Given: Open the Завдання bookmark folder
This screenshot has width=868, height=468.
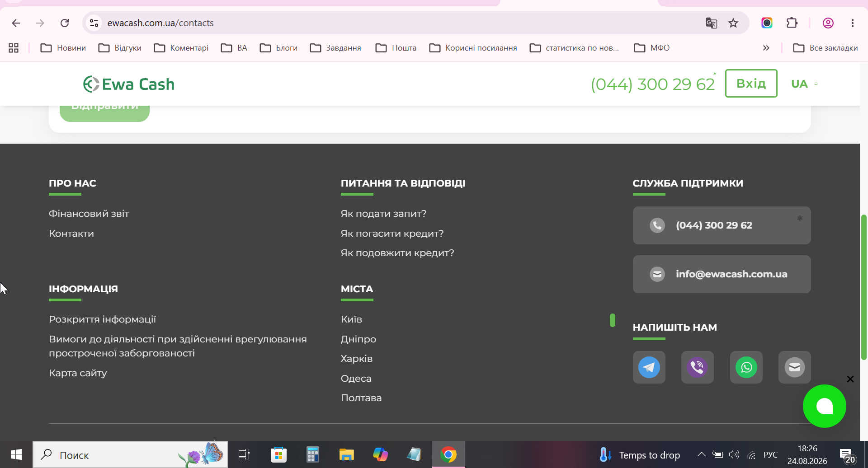Looking at the screenshot, I should tap(335, 48).
